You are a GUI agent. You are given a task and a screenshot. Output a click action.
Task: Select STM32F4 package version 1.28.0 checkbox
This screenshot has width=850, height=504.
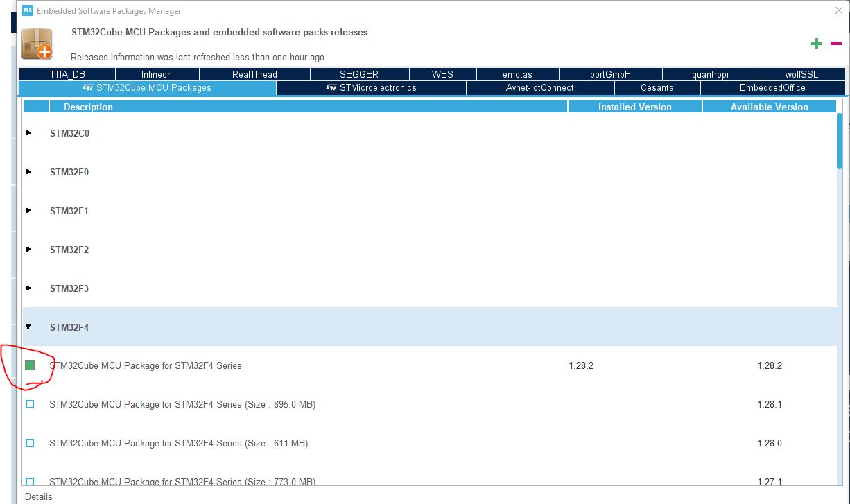click(30, 443)
